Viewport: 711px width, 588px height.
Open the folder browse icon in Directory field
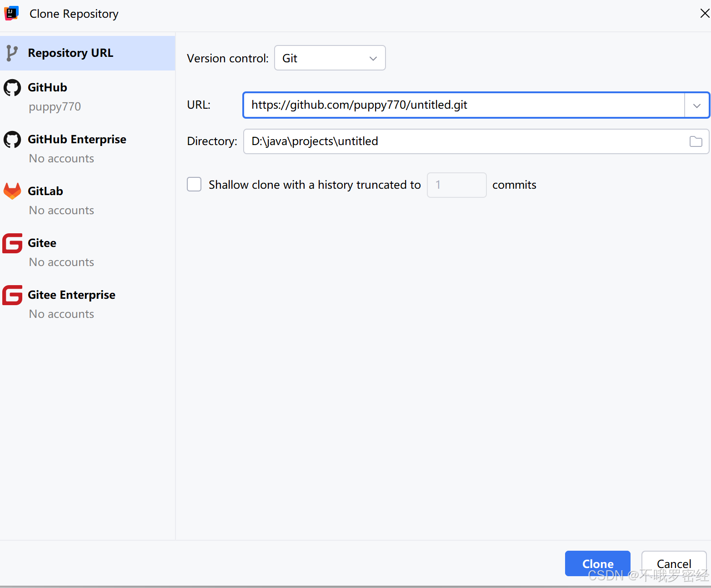point(696,141)
